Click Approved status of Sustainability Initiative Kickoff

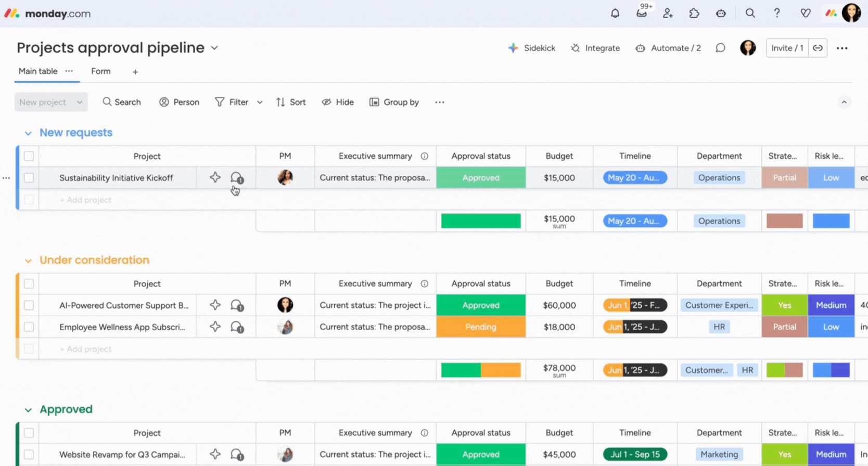pyautogui.click(x=481, y=178)
